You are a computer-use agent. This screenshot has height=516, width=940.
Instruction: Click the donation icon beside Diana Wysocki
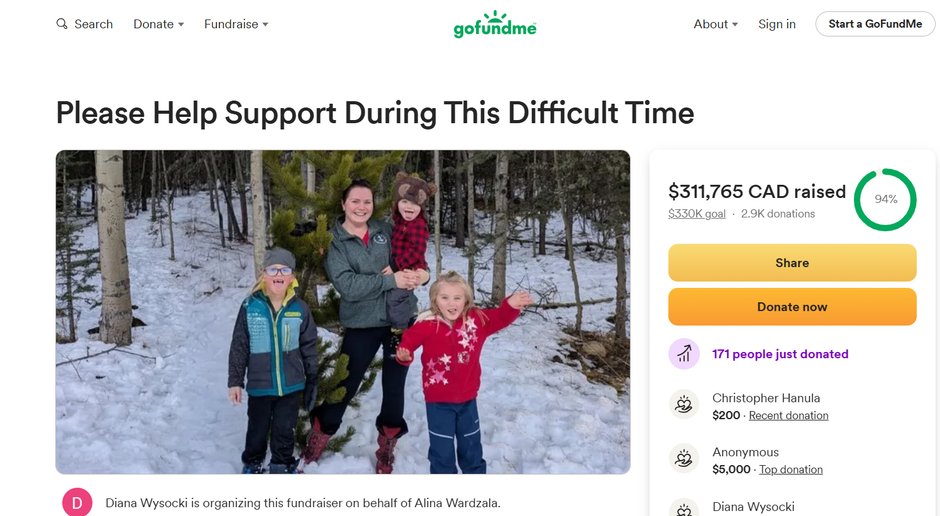(x=684, y=509)
